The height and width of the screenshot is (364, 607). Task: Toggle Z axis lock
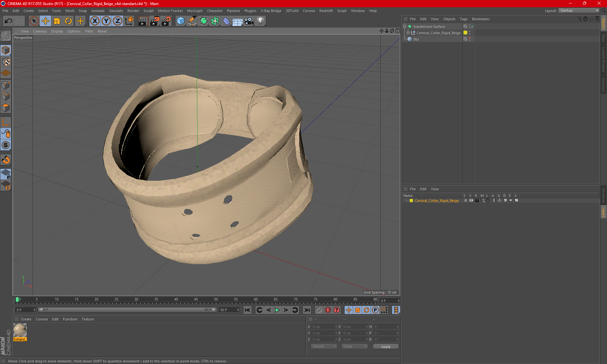tap(118, 21)
